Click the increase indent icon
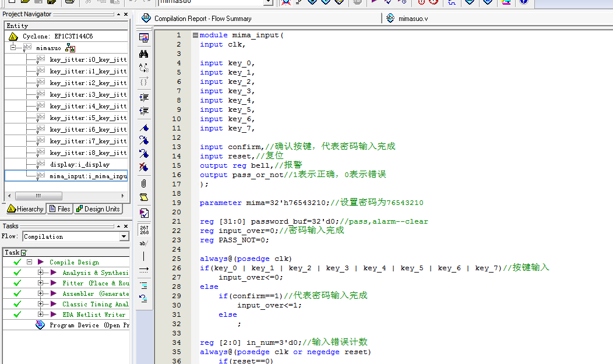 (x=143, y=97)
